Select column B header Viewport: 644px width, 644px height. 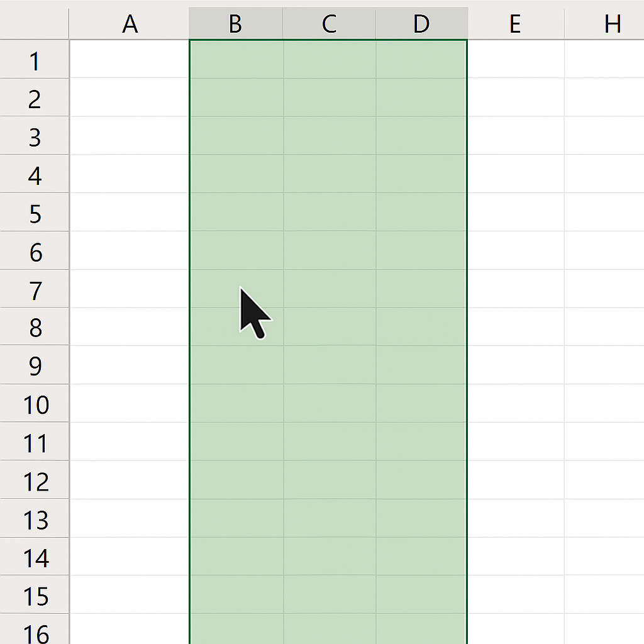coord(236,23)
